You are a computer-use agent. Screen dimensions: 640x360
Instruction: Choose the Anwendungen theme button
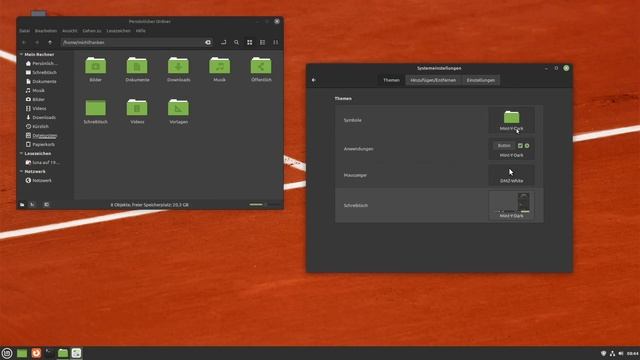pos(511,149)
